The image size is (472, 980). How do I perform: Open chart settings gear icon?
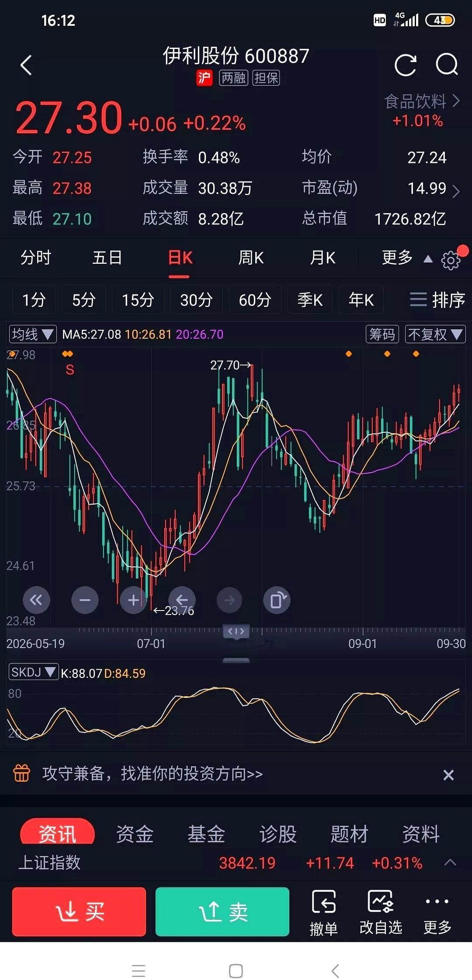(x=451, y=261)
